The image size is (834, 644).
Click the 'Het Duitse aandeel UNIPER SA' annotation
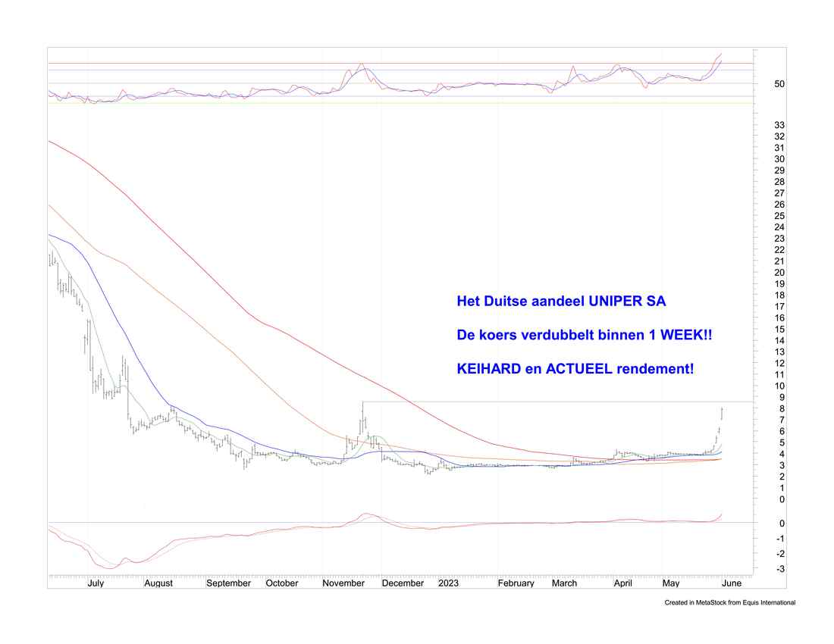pos(561,302)
